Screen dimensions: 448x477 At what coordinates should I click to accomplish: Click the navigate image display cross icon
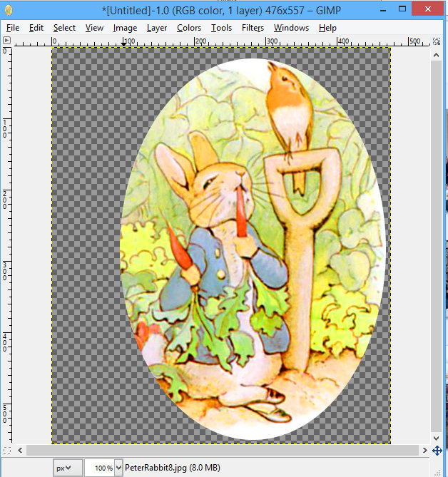(x=437, y=451)
